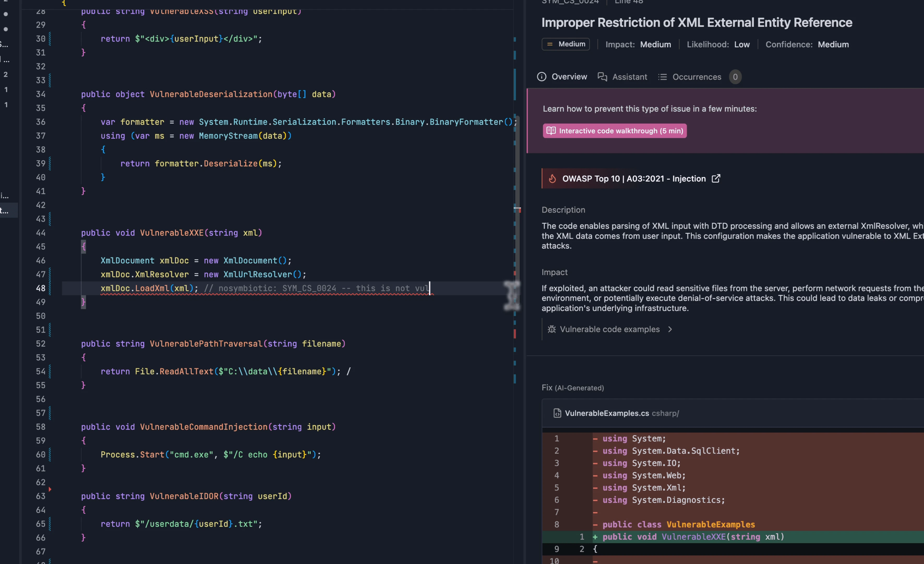Click the flame icon beside OWASP Top 10
Screen dimensions: 924x564
[552, 179]
